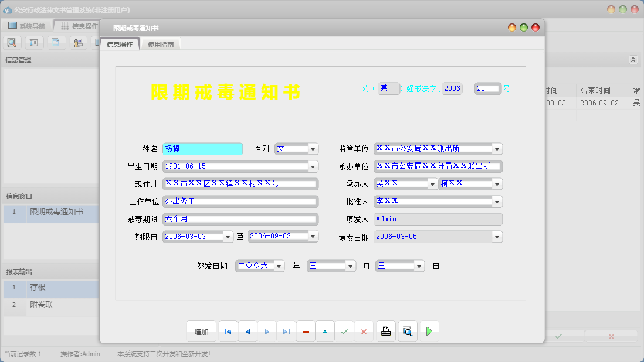Viewport: 644px width, 362px height.
Task: Collapse the panel with the top-right chevron
Action: click(632, 59)
